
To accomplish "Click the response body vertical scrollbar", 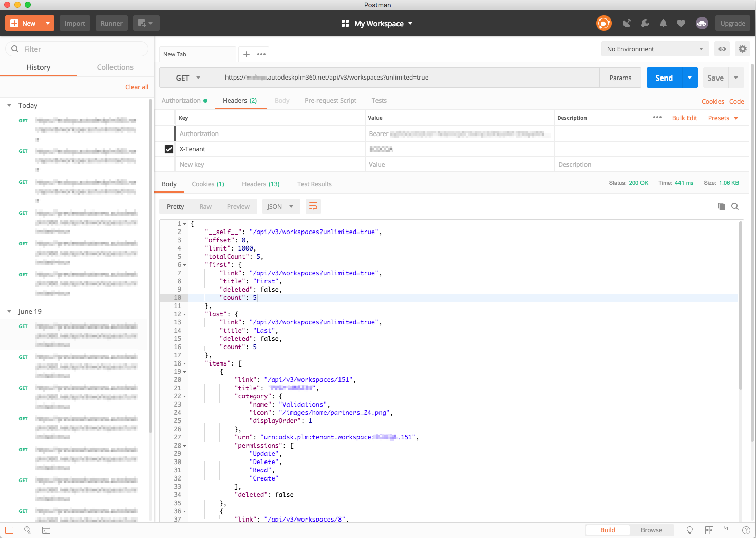I will pos(741,305).
